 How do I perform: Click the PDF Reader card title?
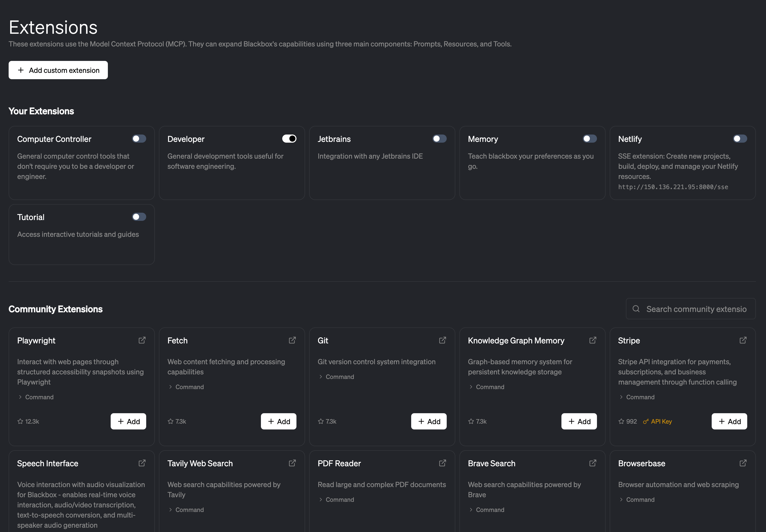[339, 463]
